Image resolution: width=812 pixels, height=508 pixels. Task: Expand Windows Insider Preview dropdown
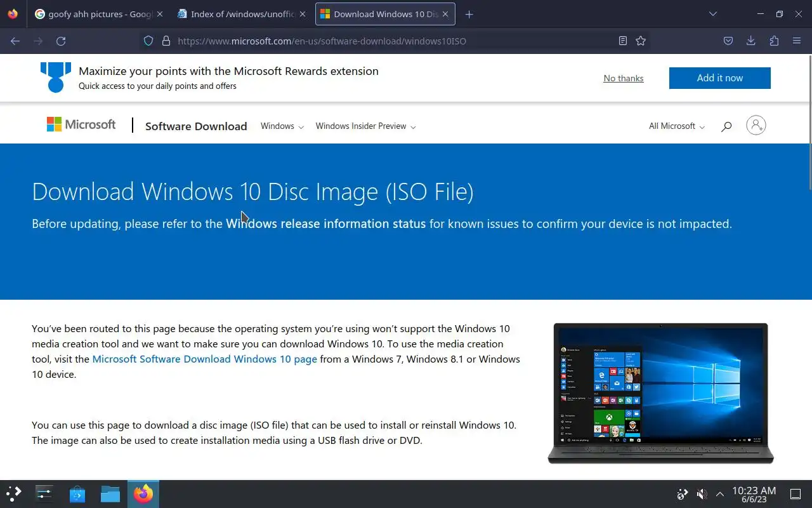click(366, 126)
